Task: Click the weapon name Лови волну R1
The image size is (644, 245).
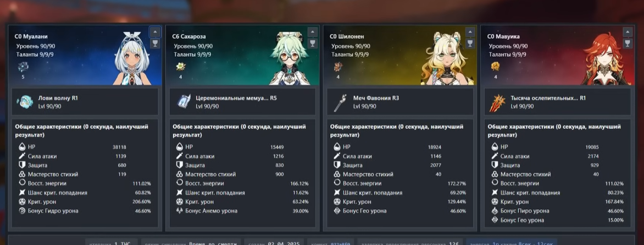Action: [58, 98]
